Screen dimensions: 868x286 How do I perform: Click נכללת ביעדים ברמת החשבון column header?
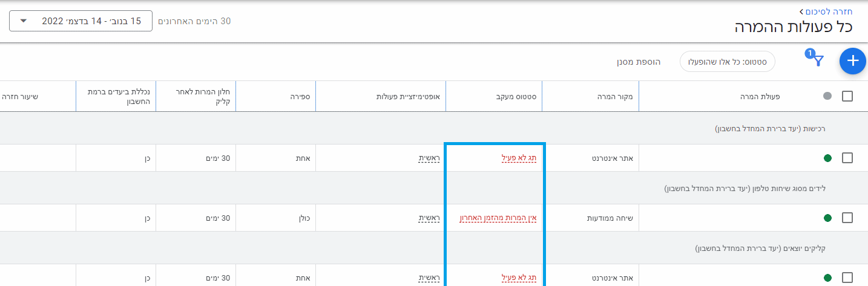(119, 96)
